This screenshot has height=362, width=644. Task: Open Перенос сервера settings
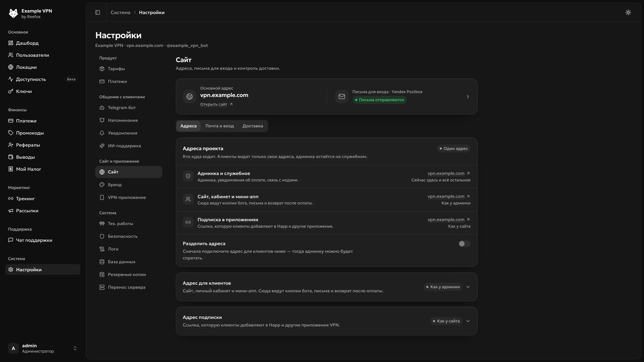click(x=129, y=287)
